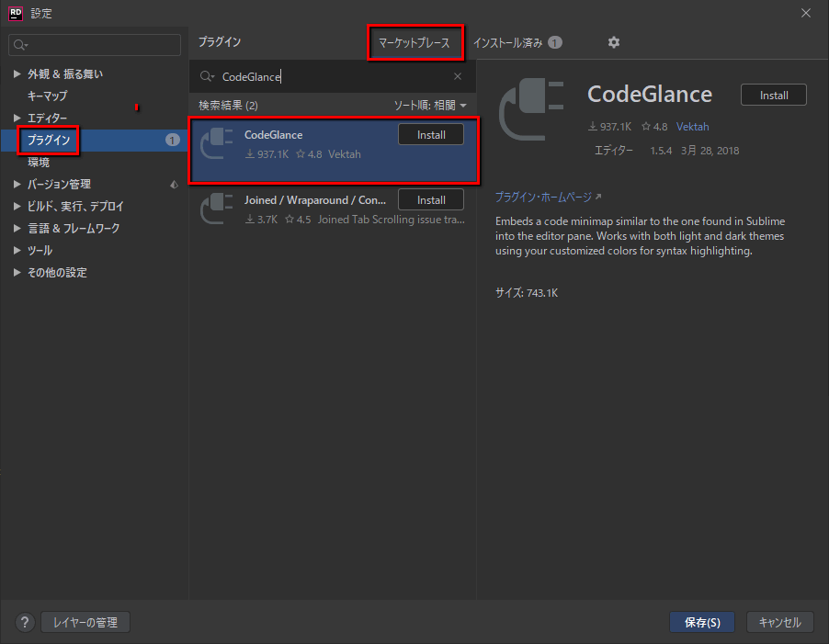The height and width of the screenshot is (644, 829).
Task: Click the help question mark icon
Action: click(x=24, y=622)
